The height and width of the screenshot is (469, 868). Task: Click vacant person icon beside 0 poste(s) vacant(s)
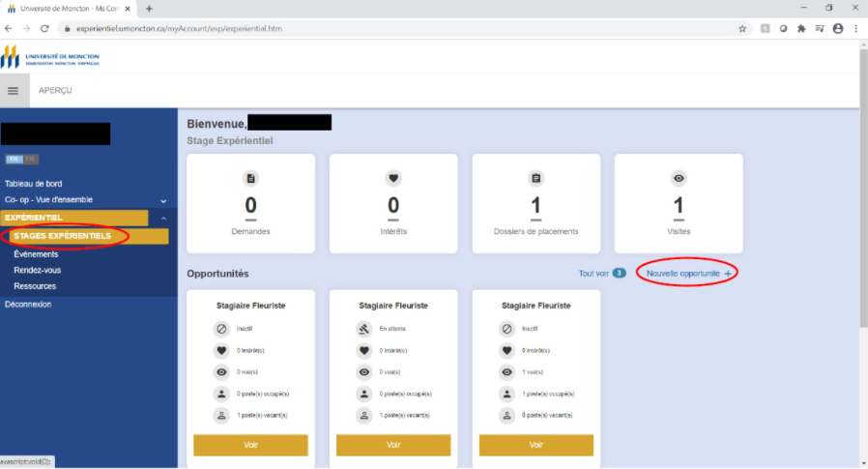(506, 415)
